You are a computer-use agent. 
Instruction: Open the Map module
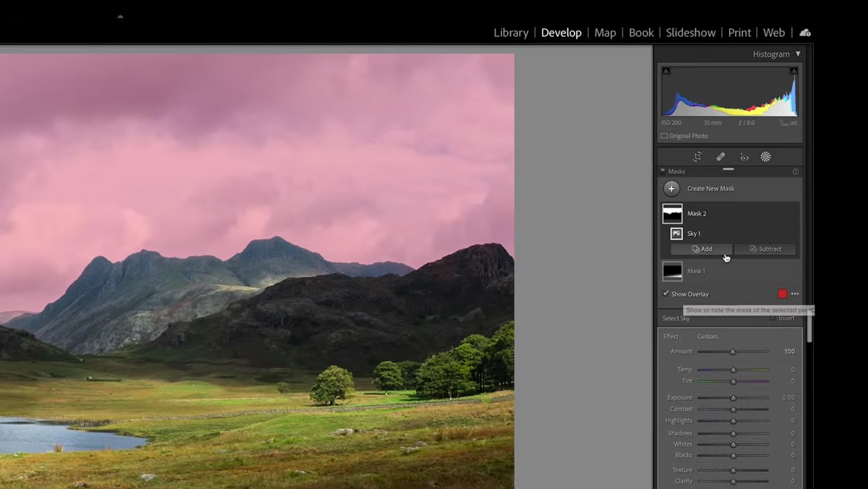(605, 33)
